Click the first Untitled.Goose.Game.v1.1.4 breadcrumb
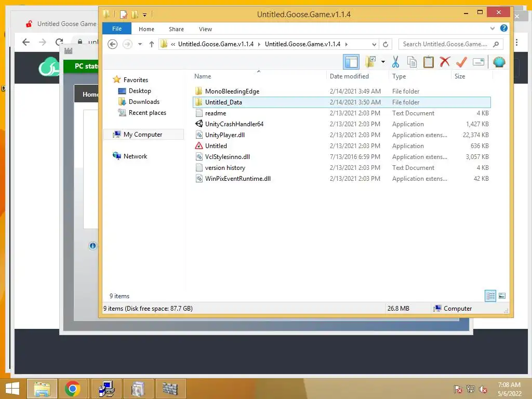The image size is (532, 399). [216, 44]
